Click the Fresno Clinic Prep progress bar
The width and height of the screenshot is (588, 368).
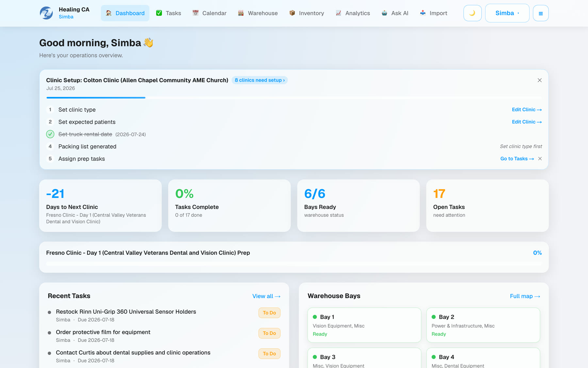coord(294,263)
